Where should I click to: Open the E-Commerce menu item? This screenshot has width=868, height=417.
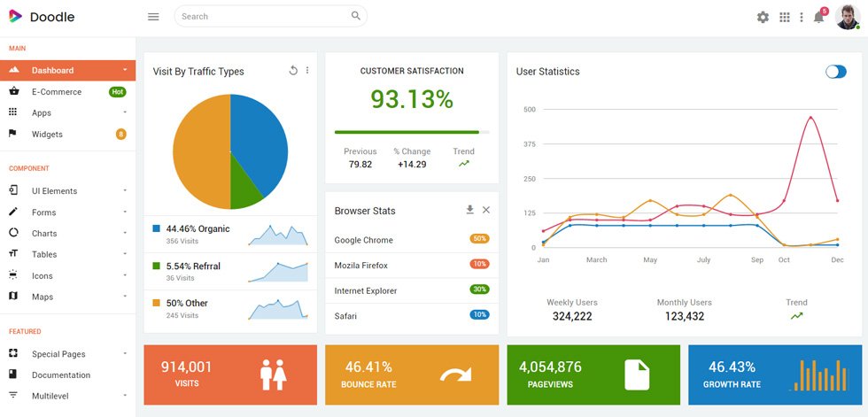[x=67, y=92]
